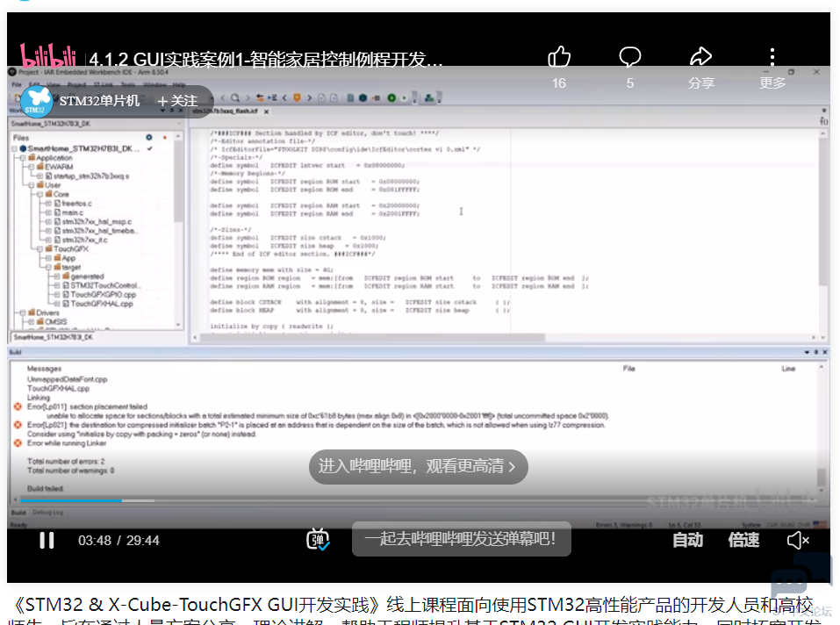Viewport: 840px width, 625px height.
Task: Click the rightmost network-style icon in IAR toolbar
Action: pos(429,98)
